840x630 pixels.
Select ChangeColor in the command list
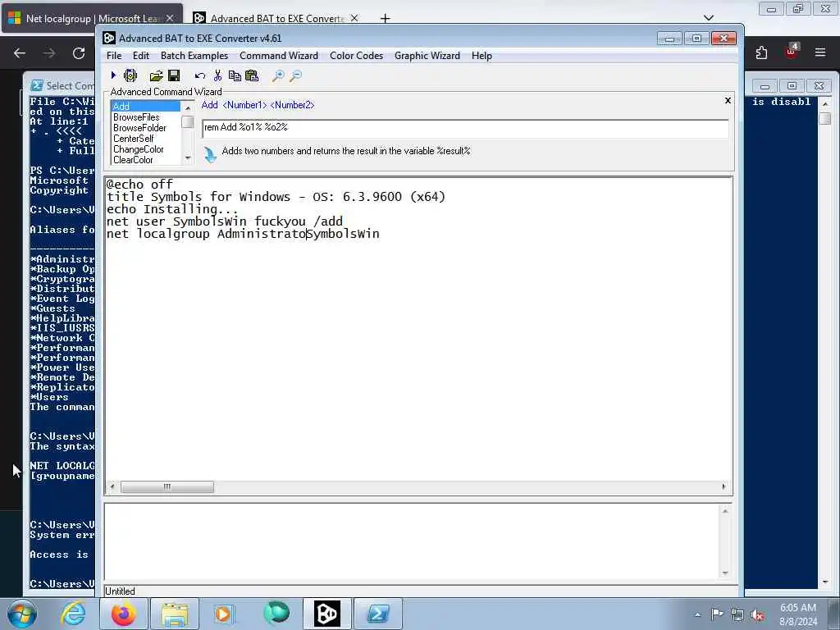pyautogui.click(x=146, y=149)
